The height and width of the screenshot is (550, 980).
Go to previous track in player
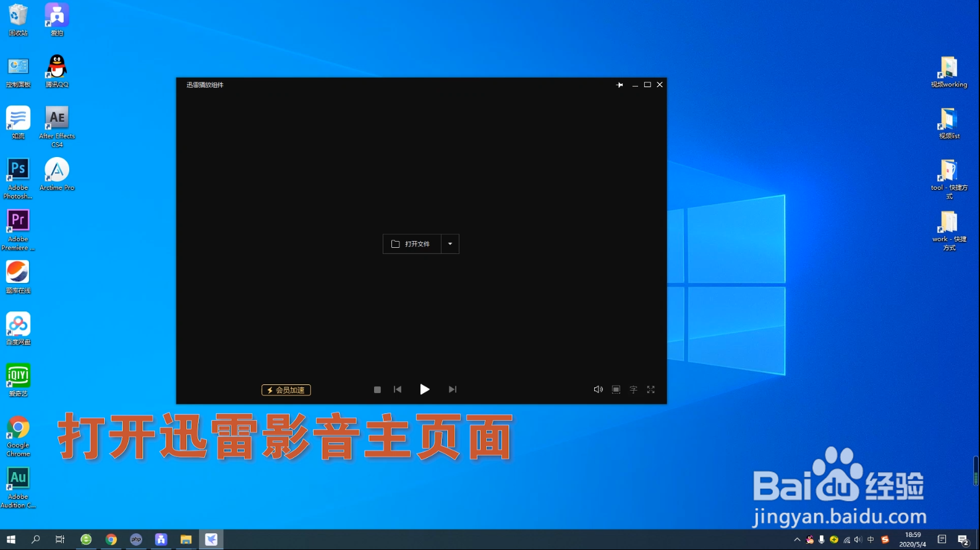pos(398,389)
